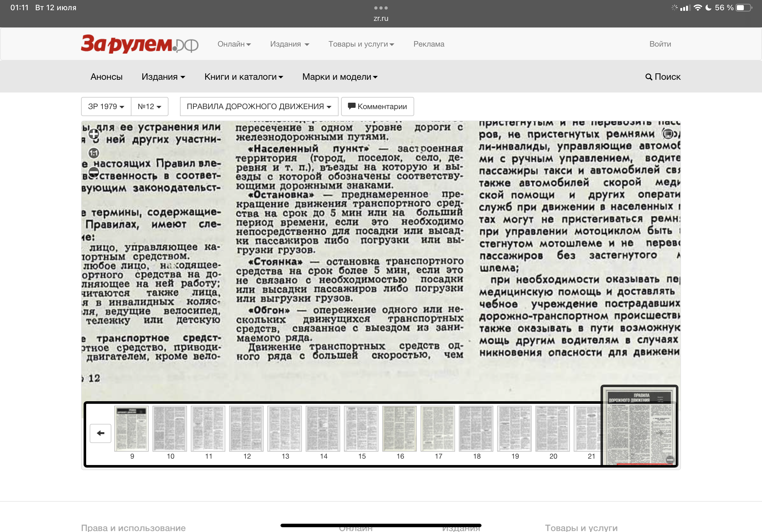This screenshot has width=762, height=532.
Task: Go to page 14 thumbnail
Action: [323, 429]
